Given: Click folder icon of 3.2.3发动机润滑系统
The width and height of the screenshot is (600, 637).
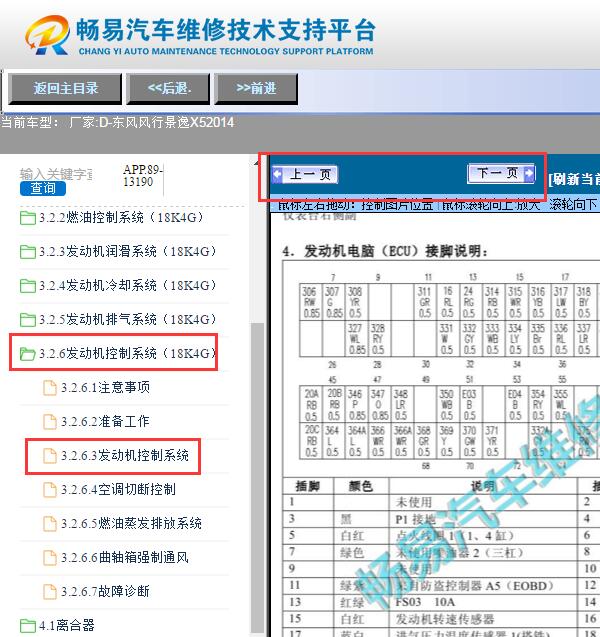Looking at the screenshot, I should click(x=28, y=252).
